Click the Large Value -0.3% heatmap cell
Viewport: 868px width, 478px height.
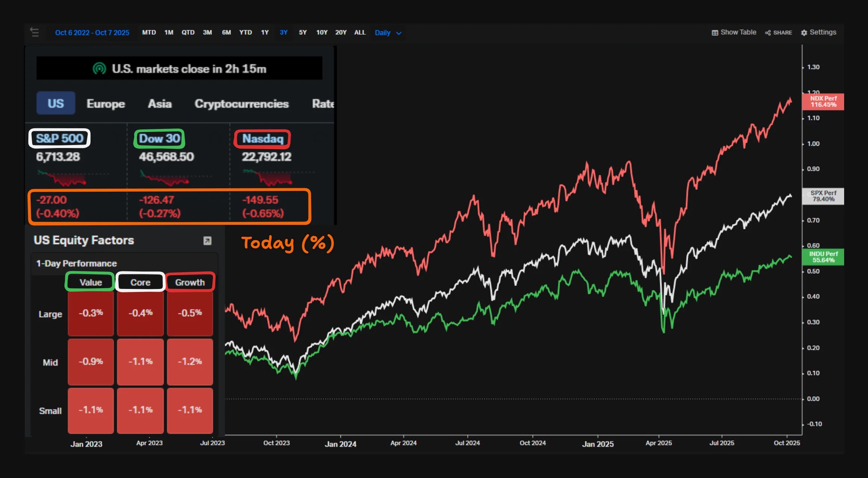pos(91,313)
